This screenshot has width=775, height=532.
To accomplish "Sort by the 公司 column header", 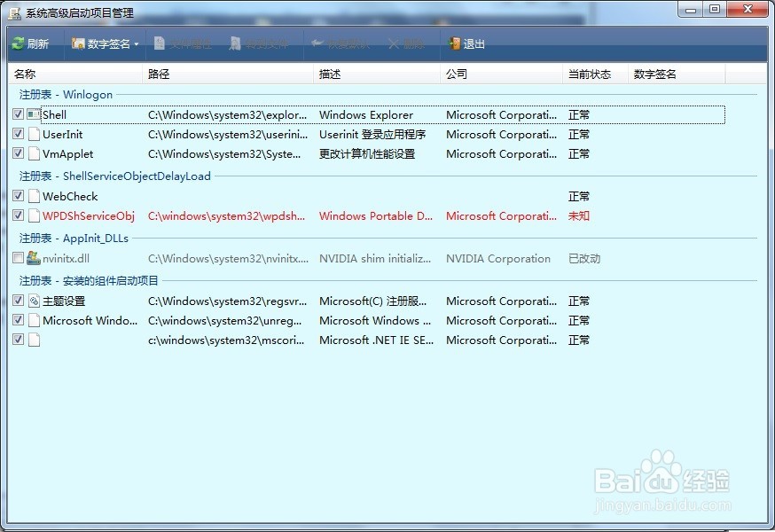I will pos(501,74).
